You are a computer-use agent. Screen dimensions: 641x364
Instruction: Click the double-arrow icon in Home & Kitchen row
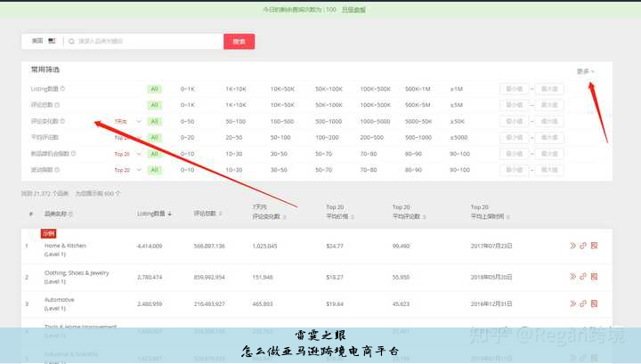572,246
